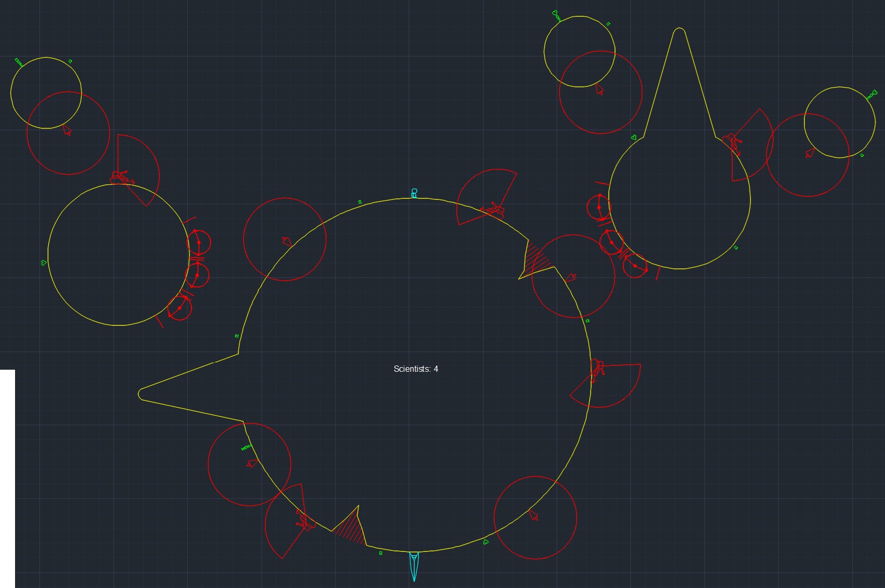The height and width of the screenshot is (588, 885).
Task: Click the white rectangle in the bottom-left corner
Action: tap(7, 477)
